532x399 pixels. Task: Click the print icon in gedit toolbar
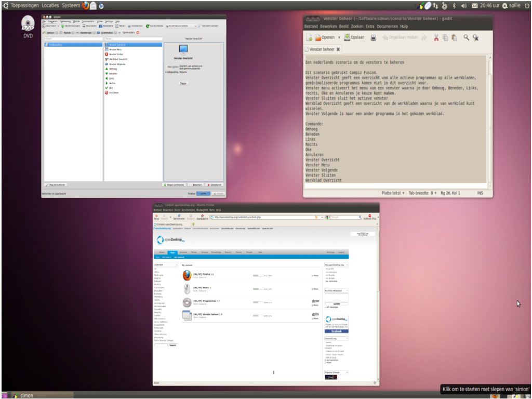[x=373, y=37]
